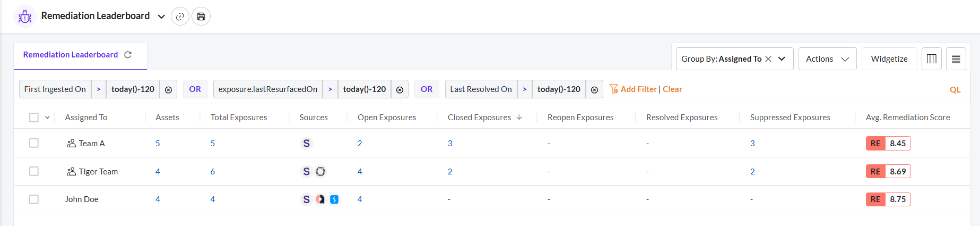Toggle the second OR logical operator
Image resolution: width=980 pixels, height=226 pixels.
[x=427, y=89]
